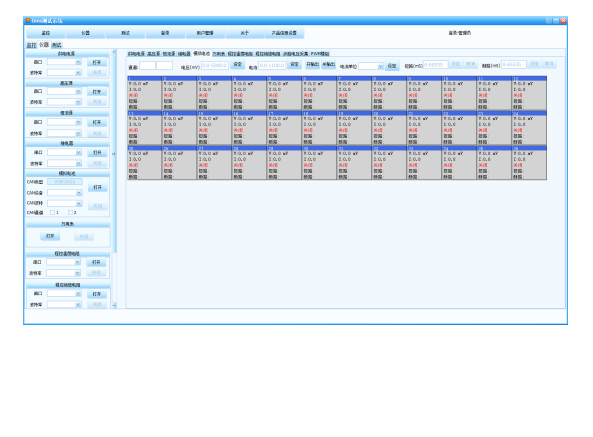Viewport: 593px width, 437px height.
Task: Select battery cell tile number 12
Action: pyautogui.click(x=529, y=93)
